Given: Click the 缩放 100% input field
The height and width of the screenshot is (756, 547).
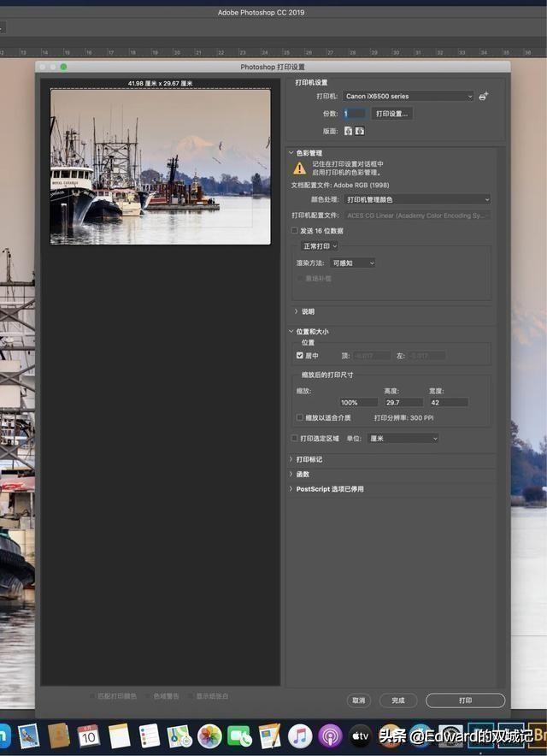Looking at the screenshot, I should click(x=359, y=402).
